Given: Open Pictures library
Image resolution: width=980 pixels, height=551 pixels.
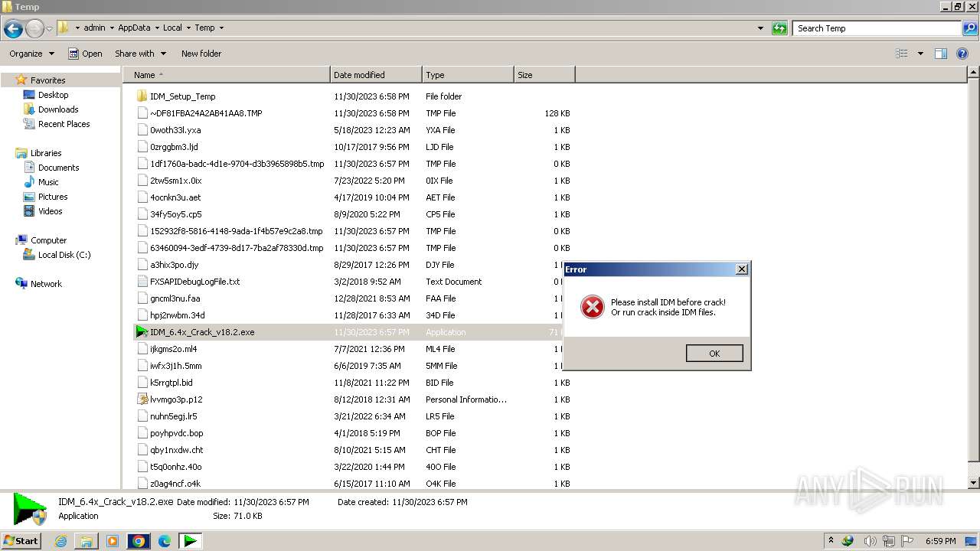Looking at the screenshot, I should (x=53, y=197).
